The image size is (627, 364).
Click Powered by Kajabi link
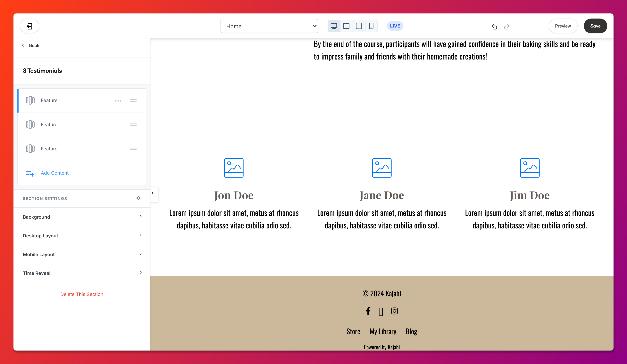coord(382,347)
